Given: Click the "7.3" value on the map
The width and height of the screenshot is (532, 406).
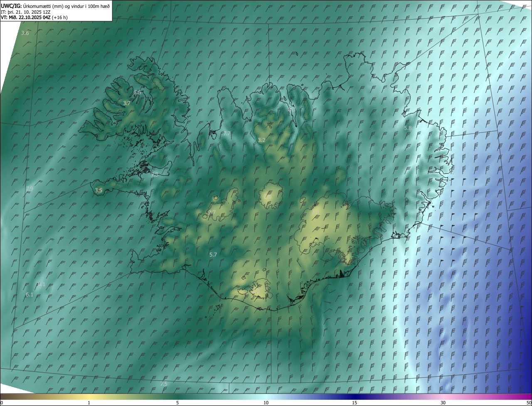Looking at the screenshot, I should click(155, 175).
